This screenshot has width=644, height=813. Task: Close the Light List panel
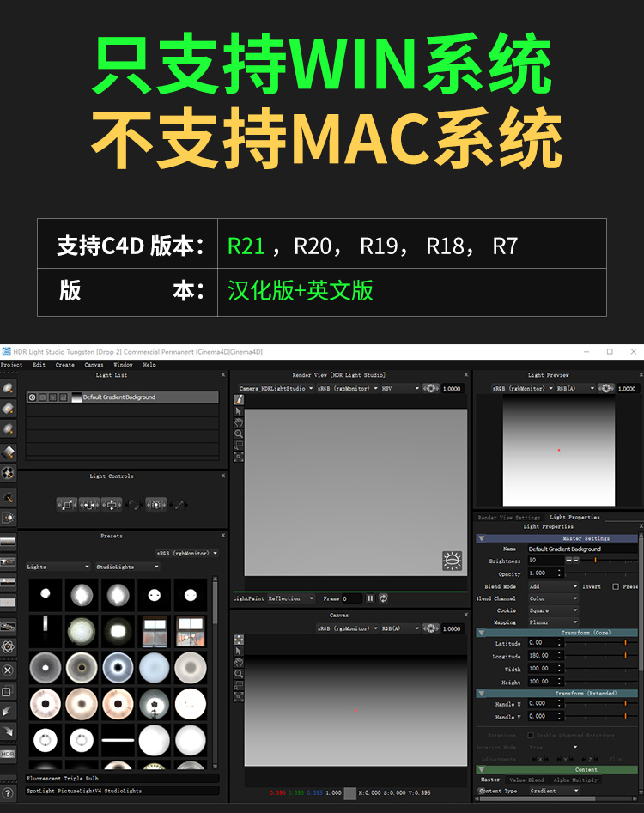click(x=223, y=374)
